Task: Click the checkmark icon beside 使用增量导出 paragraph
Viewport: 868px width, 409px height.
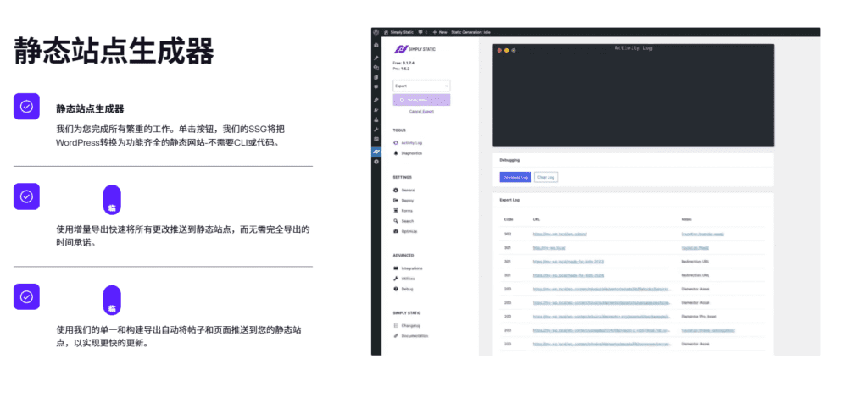Action: [26, 196]
